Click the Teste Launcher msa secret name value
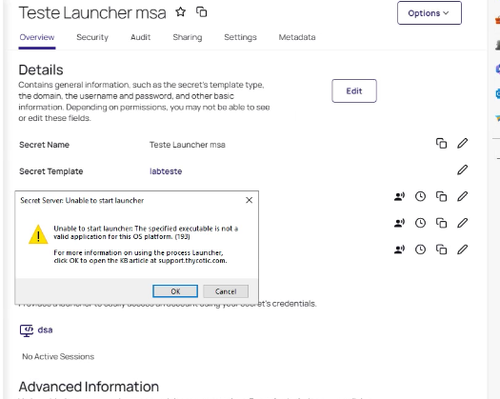Viewport: 500px width, 399px height. coord(187,145)
